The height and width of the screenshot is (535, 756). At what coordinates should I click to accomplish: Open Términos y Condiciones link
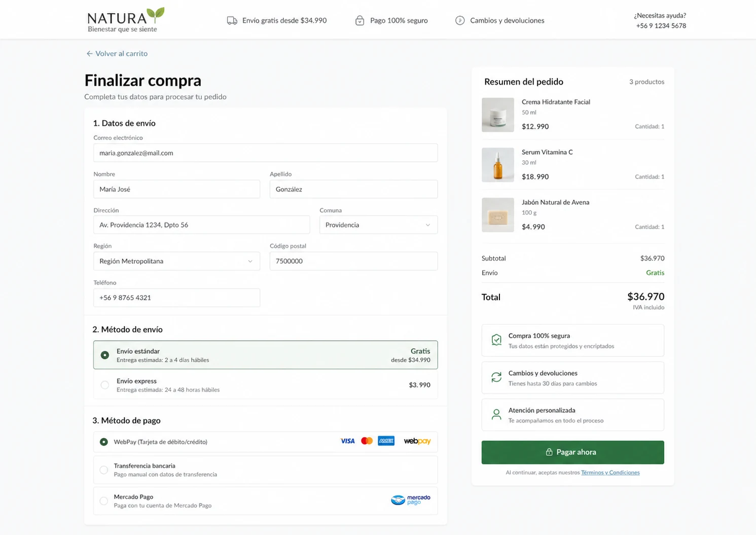(610, 473)
